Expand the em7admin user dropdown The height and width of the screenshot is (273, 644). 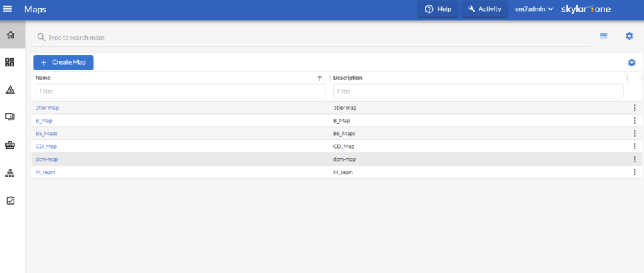tap(533, 10)
